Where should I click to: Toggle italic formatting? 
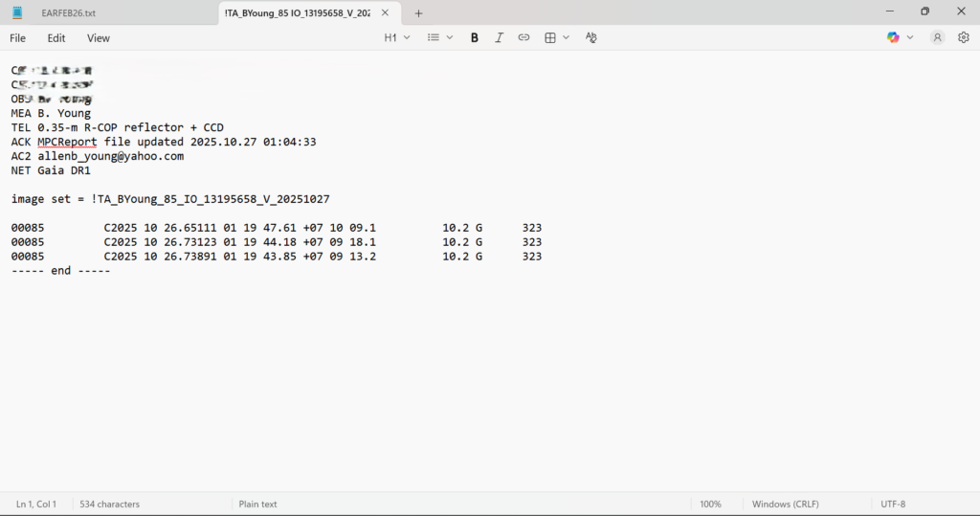499,37
